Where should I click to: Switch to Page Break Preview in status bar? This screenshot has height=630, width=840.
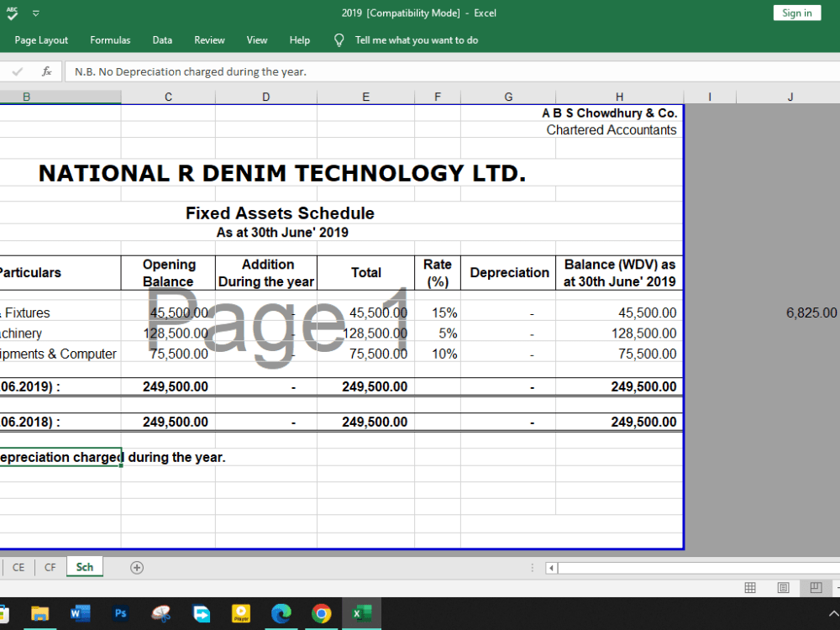click(816, 588)
